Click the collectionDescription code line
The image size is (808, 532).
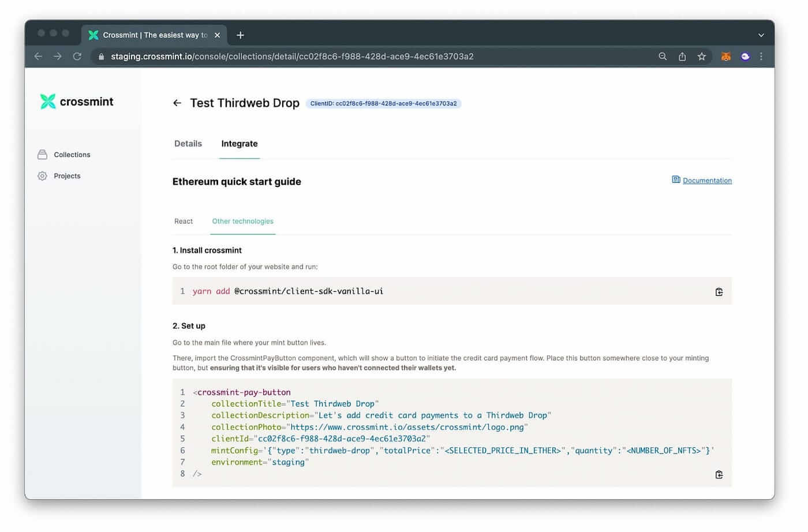[381, 415]
